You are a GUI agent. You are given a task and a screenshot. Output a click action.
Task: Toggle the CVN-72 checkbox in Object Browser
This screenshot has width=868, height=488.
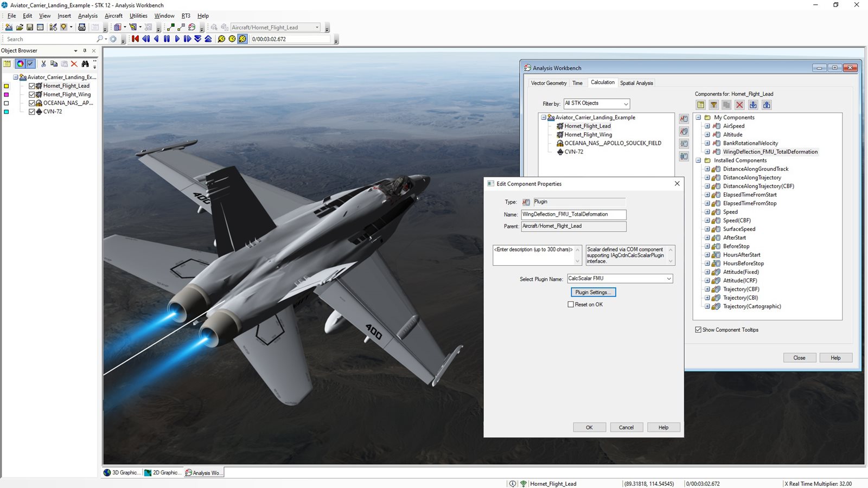32,112
